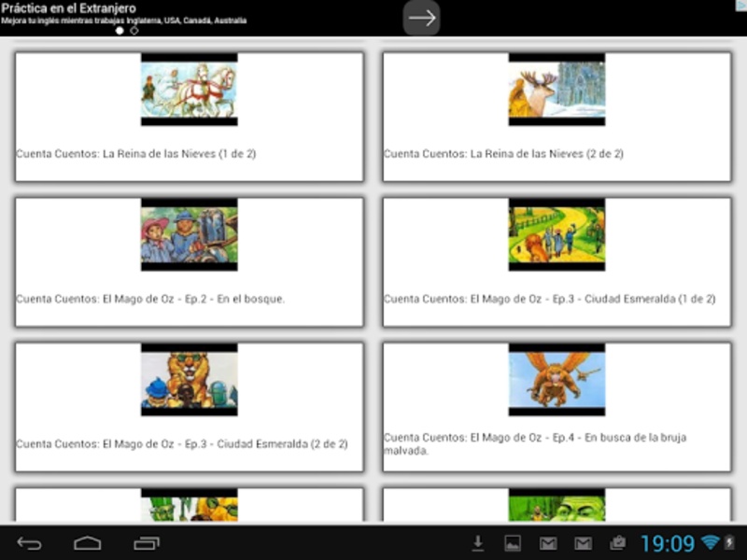Select title 'La Reina de las Nieves (2 de 2)'

[547, 154]
